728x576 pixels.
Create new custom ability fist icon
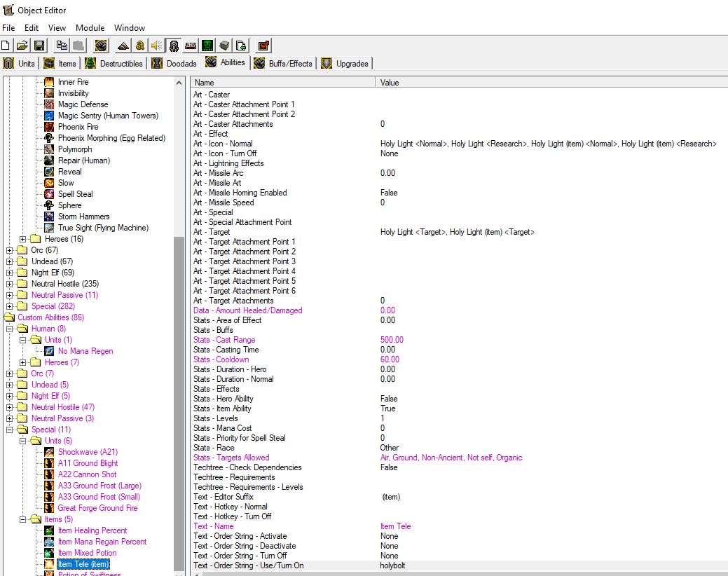point(101,46)
